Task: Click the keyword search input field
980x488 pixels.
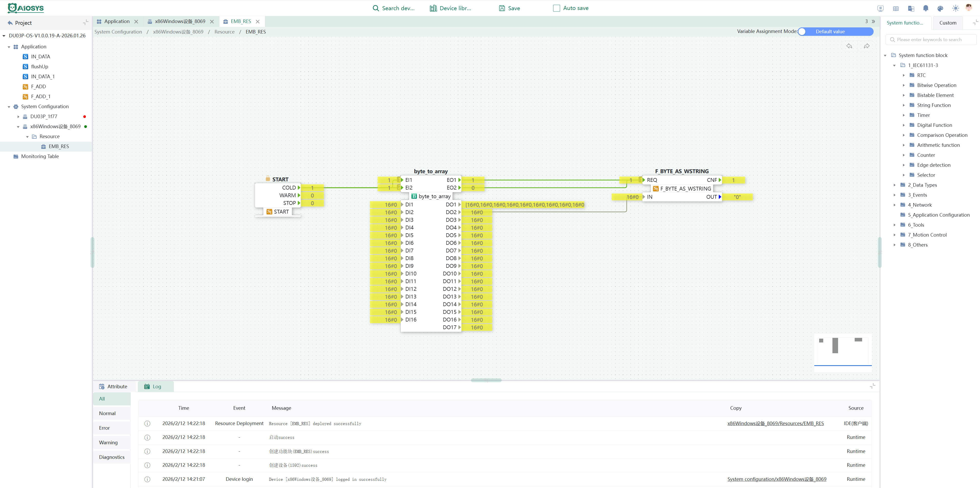Action: click(931, 40)
